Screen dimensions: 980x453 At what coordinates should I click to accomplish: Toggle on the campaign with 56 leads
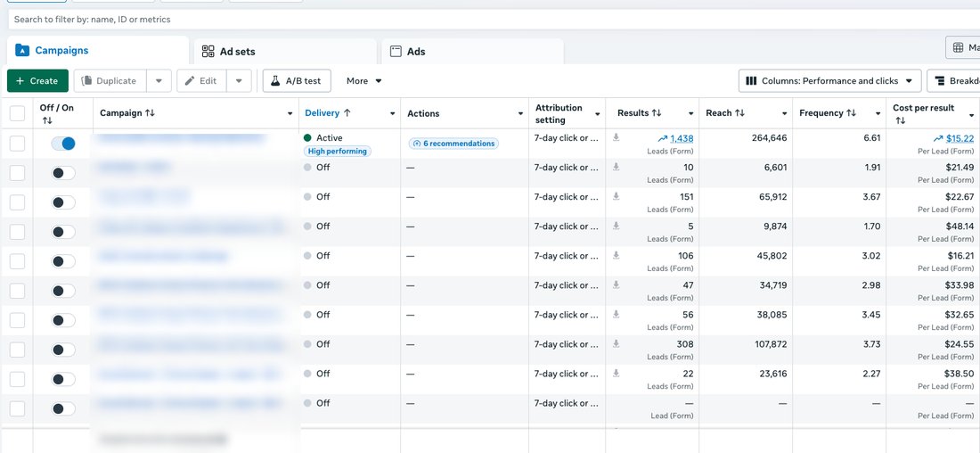tap(63, 320)
